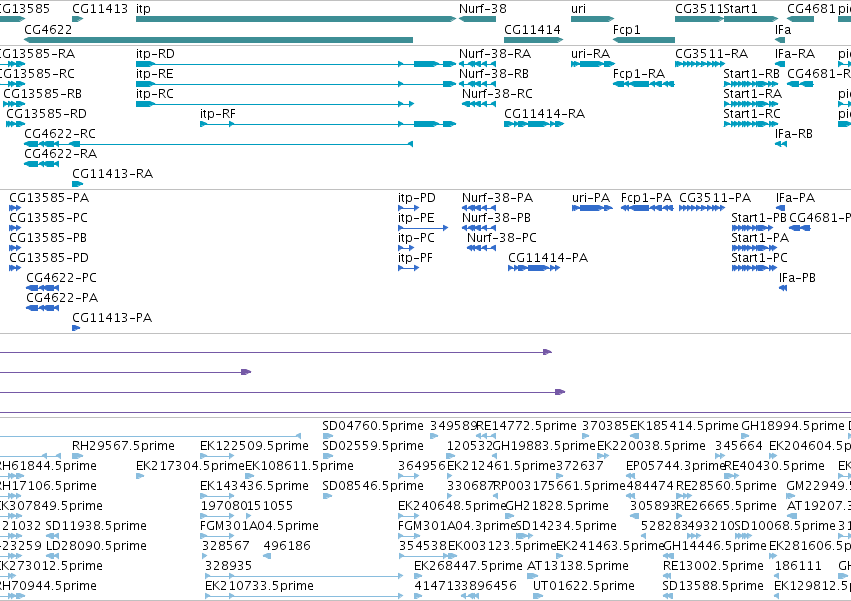Screen dimensions: 851x601
Task: Click the uri-RA transcript label
Action: [x=590, y=54]
